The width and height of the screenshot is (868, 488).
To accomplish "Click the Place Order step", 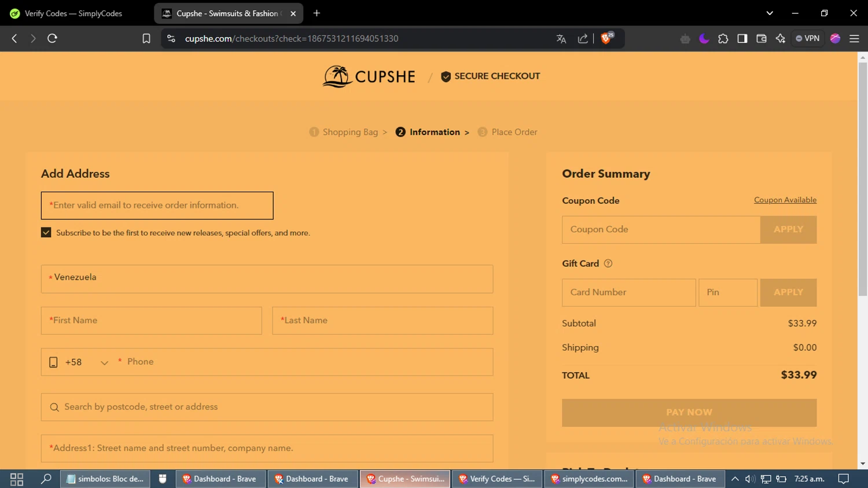I will 508,132.
